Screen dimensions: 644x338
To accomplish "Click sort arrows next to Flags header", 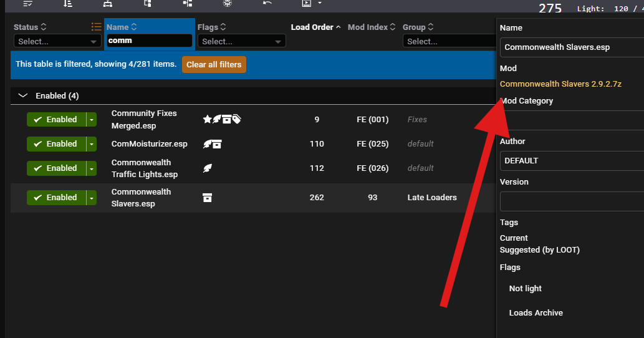I will point(223,27).
